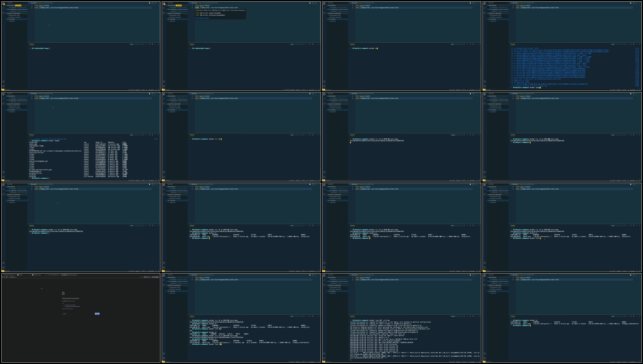Click the browser back arrow on the localhost error frame
Screen dimensions: 643x364
[3, 277]
